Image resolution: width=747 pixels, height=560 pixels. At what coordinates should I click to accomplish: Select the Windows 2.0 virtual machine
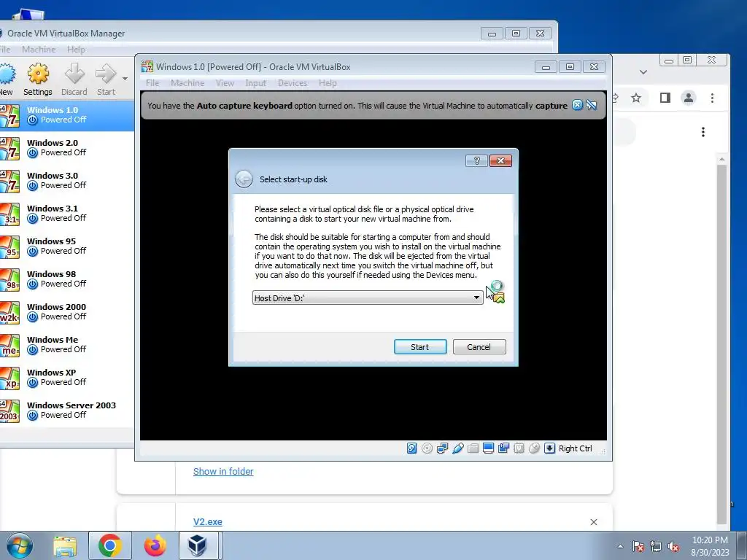coord(66,147)
